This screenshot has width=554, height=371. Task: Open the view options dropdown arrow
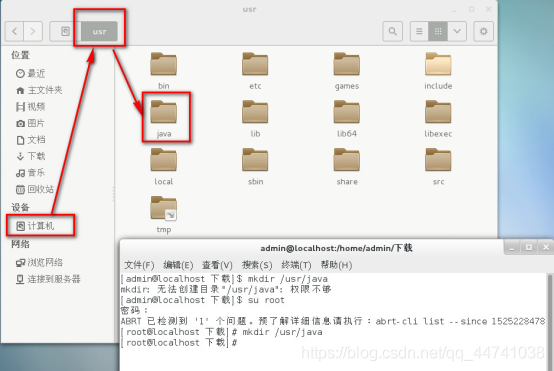pos(457,31)
